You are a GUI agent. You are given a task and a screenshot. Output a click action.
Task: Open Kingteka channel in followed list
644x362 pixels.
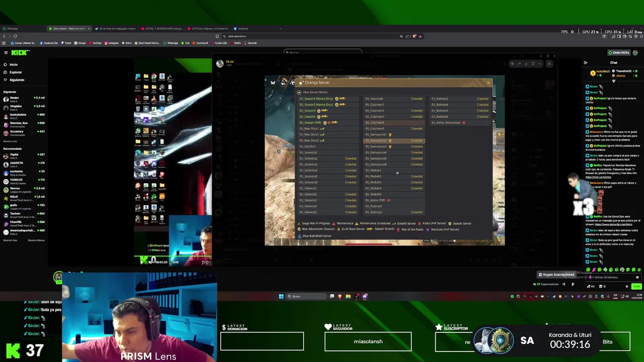tap(24, 107)
